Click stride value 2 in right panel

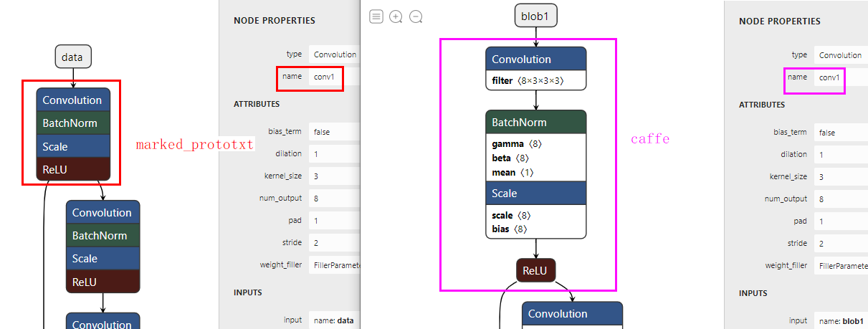coord(841,244)
